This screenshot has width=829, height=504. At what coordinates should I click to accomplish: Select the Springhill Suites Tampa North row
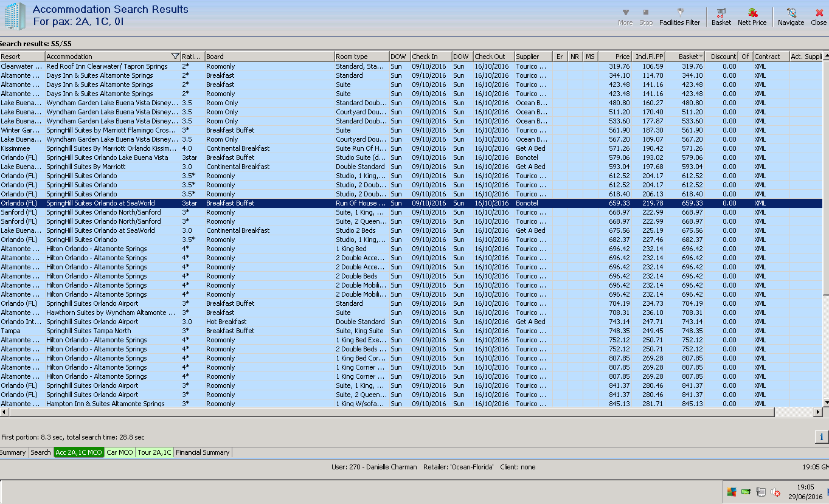[x=411, y=331]
